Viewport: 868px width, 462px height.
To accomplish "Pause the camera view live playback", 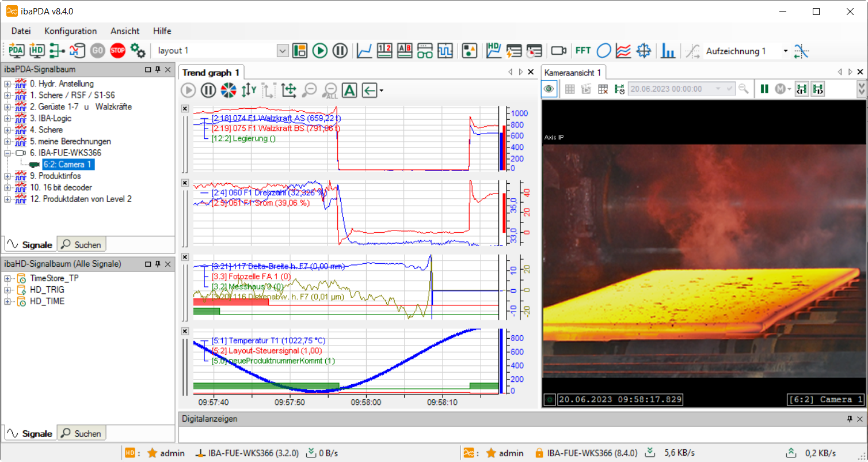I will tap(764, 89).
